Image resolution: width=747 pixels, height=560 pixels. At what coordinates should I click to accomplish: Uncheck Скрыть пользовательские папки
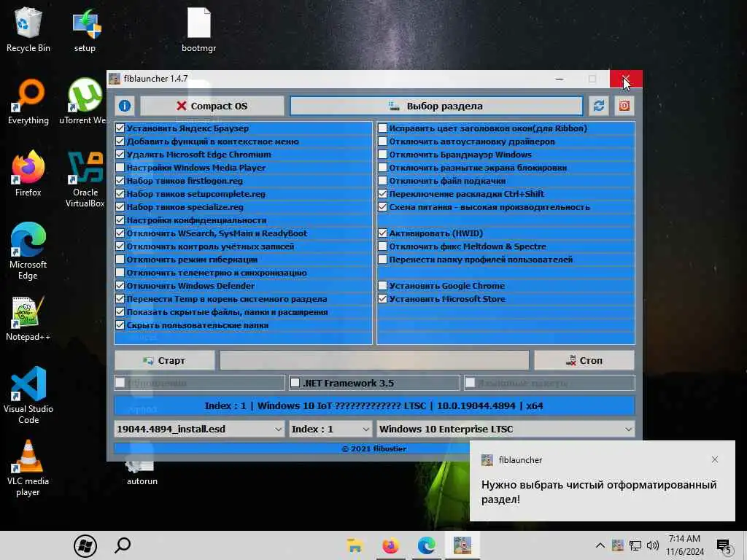(x=120, y=325)
